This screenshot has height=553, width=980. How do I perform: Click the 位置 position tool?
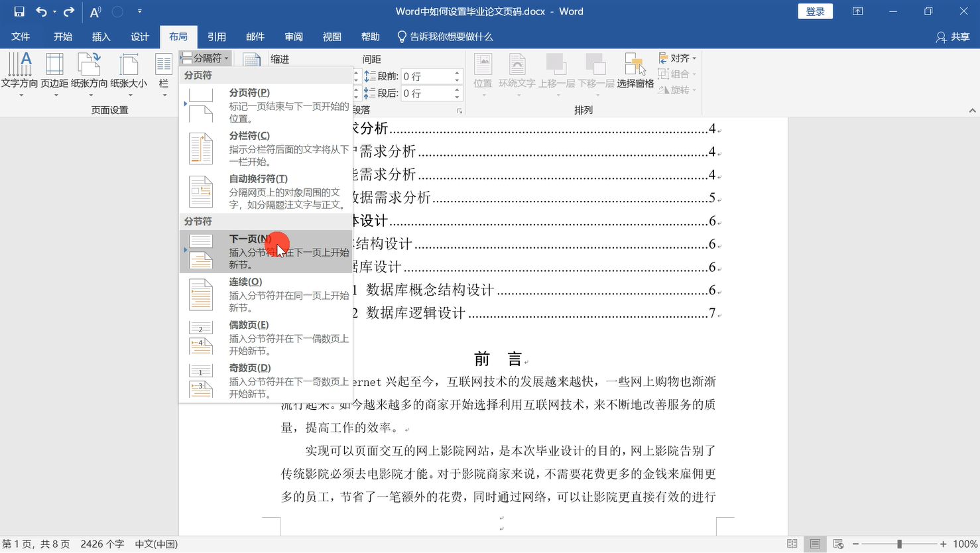click(x=483, y=74)
